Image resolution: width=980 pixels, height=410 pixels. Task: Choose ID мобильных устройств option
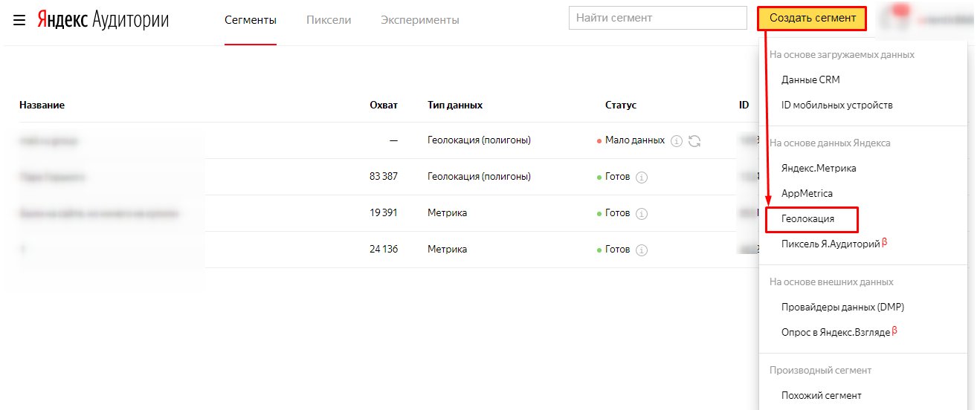[836, 105]
